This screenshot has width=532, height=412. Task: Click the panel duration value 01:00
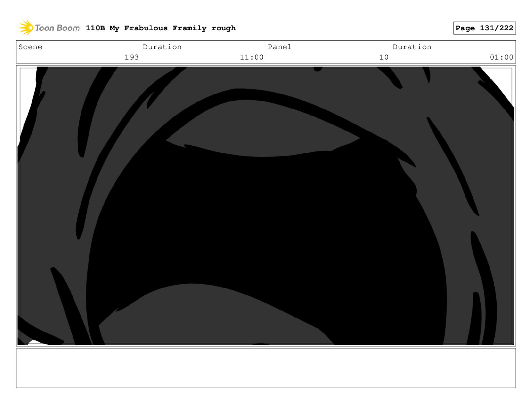click(501, 57)
